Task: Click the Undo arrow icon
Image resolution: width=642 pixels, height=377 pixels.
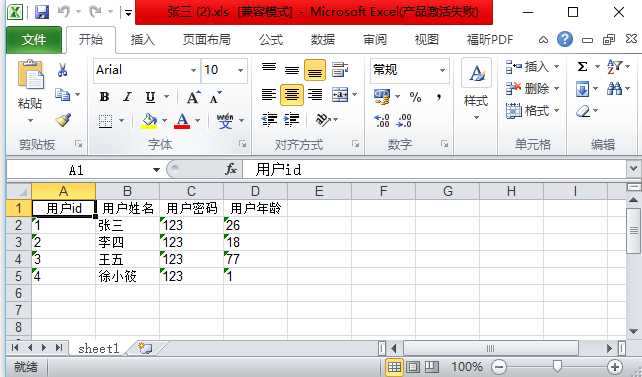Action: point(64,12)
